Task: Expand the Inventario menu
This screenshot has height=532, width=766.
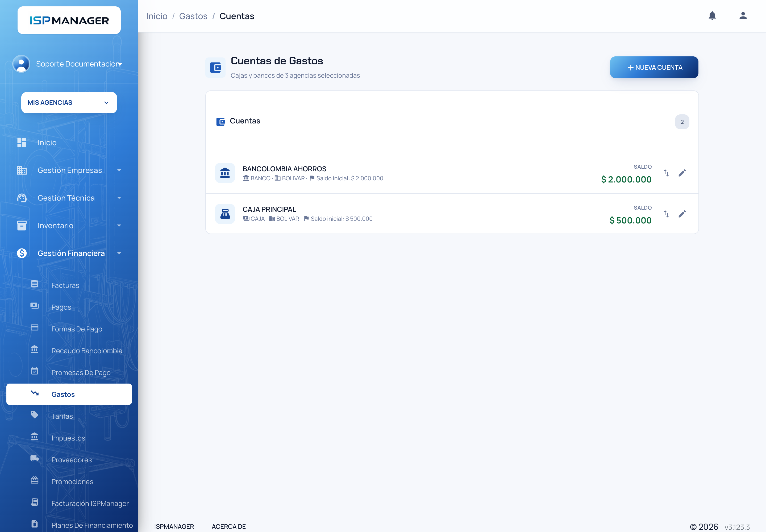Action: pos(69,226)
